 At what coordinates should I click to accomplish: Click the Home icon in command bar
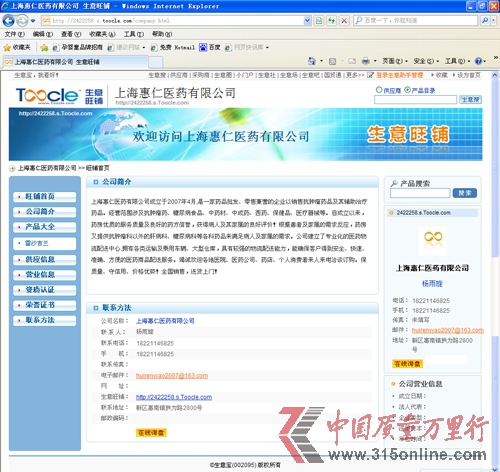(312, 61)
